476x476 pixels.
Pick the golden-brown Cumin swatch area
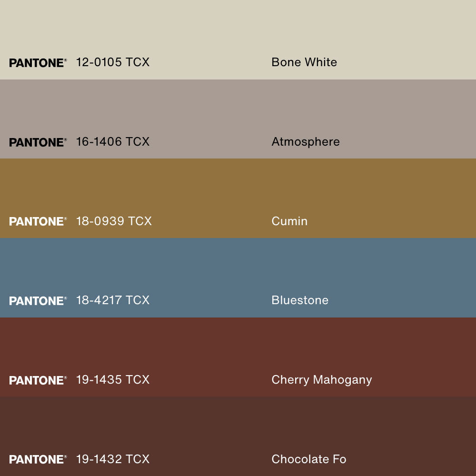coord(238,188)
